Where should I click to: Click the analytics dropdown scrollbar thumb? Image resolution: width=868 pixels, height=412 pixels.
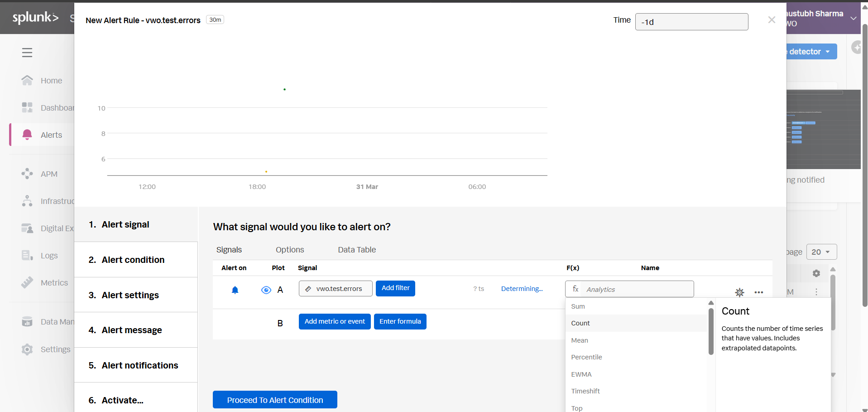click(x=711, y=331)
